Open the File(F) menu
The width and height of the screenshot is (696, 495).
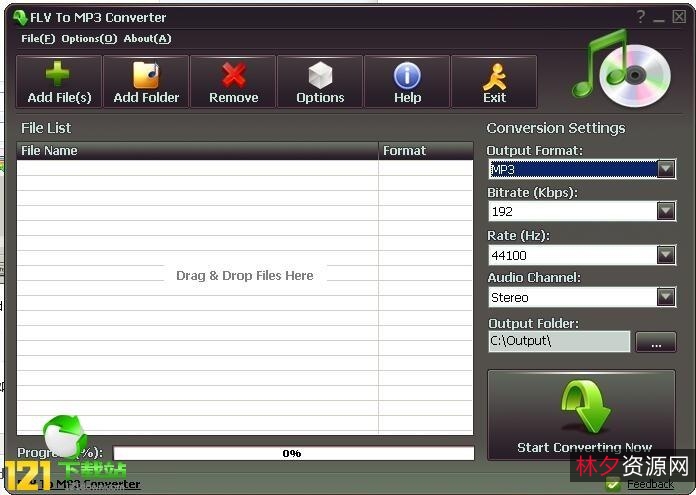click(38, 39)
